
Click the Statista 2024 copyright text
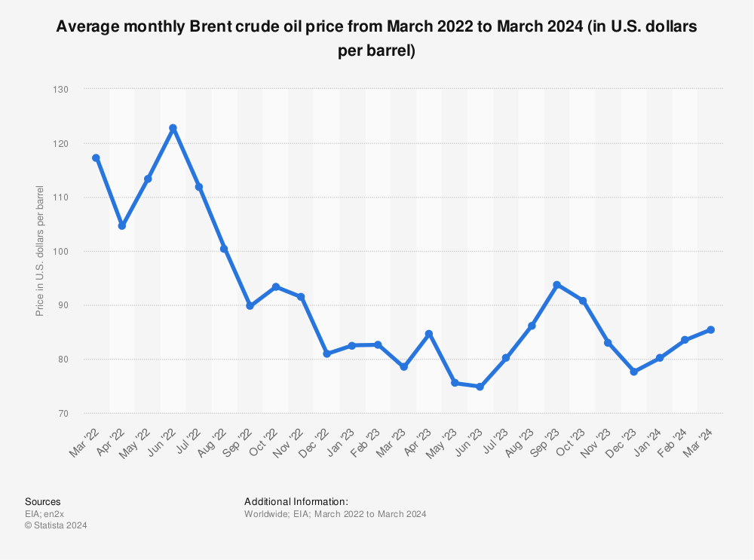tap(56, 525)
